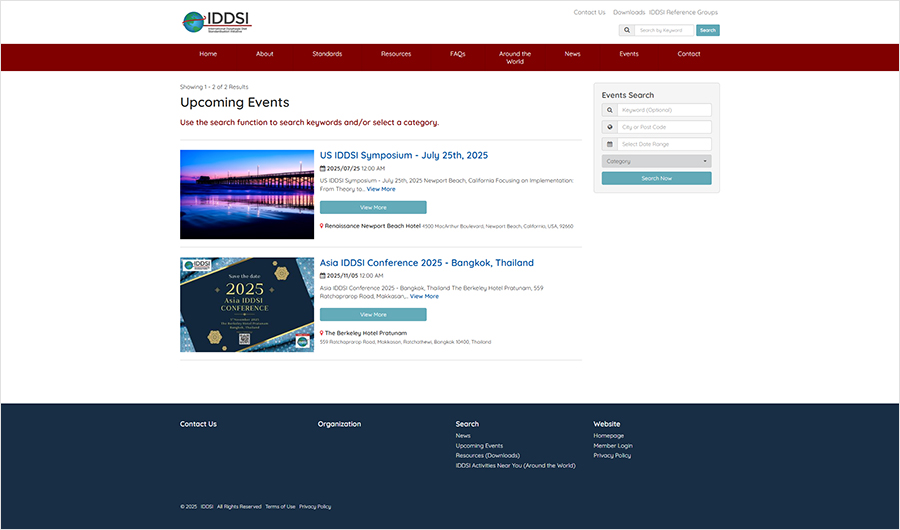Click Renaissance Newport Beach Hotel venue name
Viewport: 900px width, 530px height.
(x=373, y=226)
